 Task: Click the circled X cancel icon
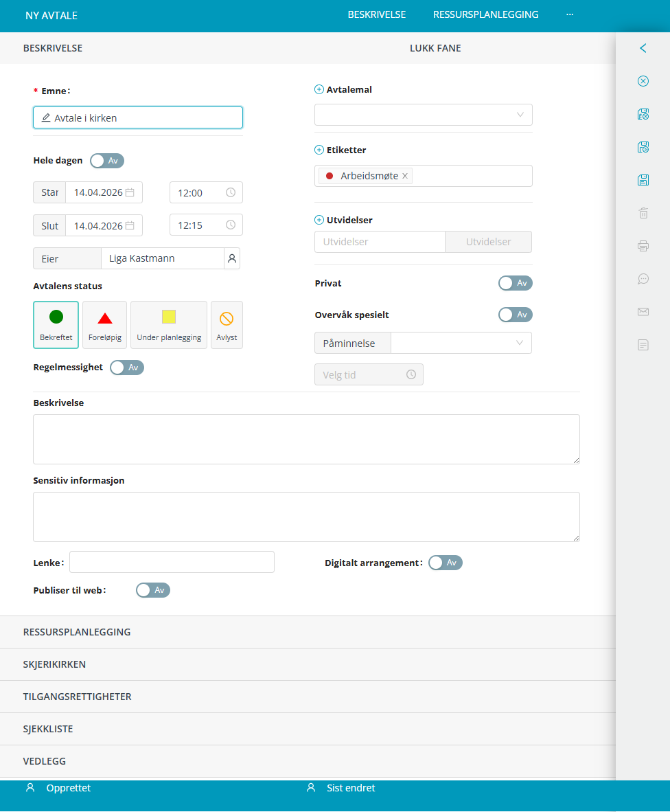(x=643, y=81)
